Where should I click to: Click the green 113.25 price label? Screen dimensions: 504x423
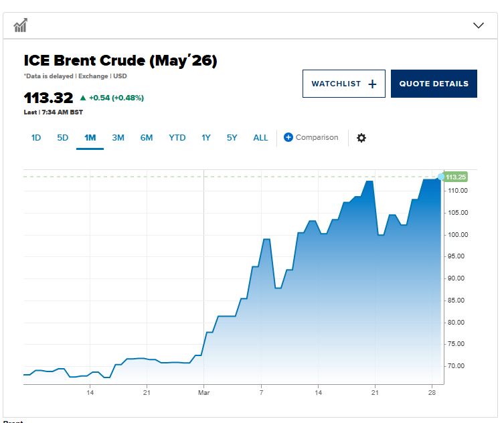(x=456, y=177)
